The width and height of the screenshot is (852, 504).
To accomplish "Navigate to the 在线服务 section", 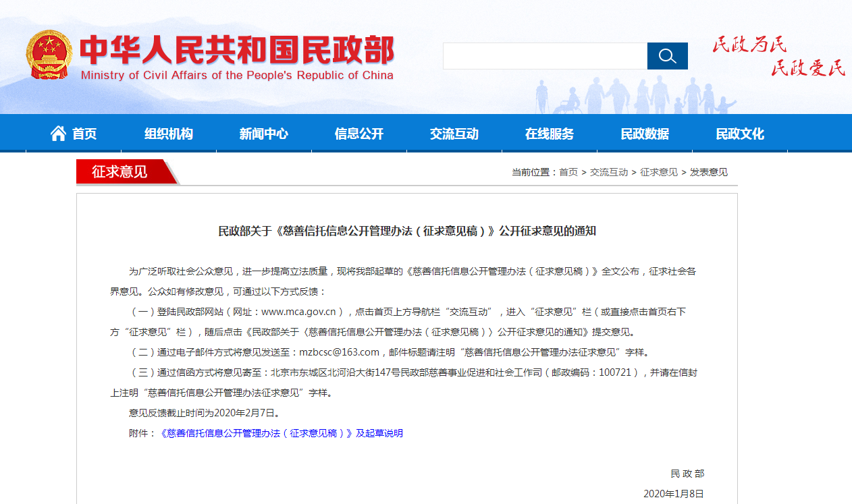I will click(x=550, y=134).
